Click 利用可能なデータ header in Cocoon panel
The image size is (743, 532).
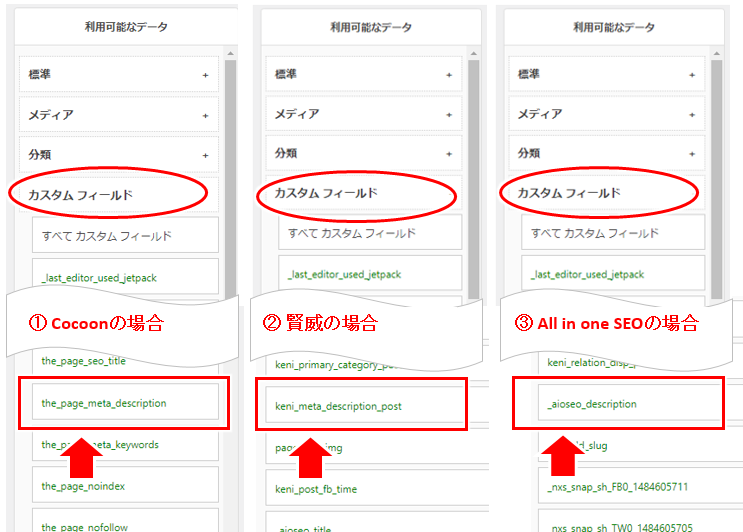point(126,27)
